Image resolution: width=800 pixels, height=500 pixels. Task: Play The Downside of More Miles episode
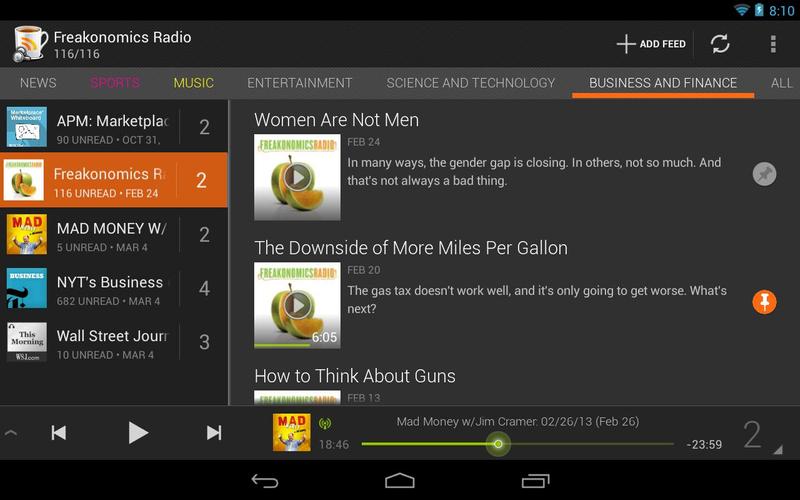click(297, 304)
